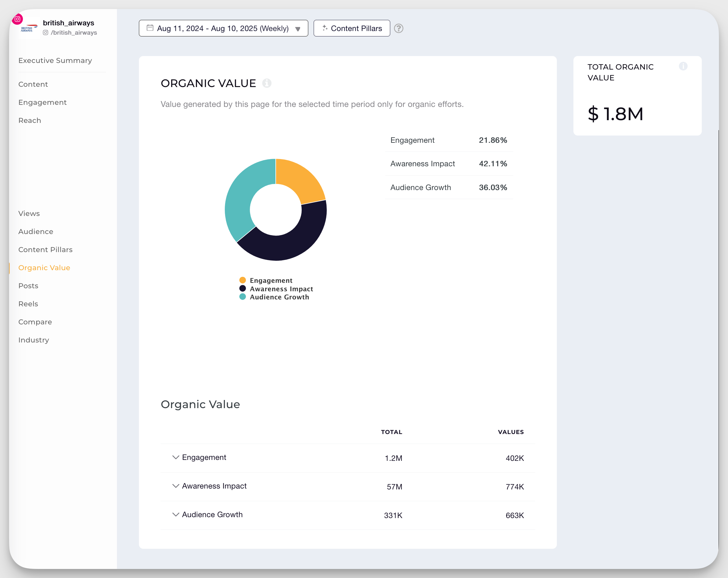This screenshot has height=578, width=728.
Task: Click the Instagram badge on the profile picture
Action: point(17,19)
